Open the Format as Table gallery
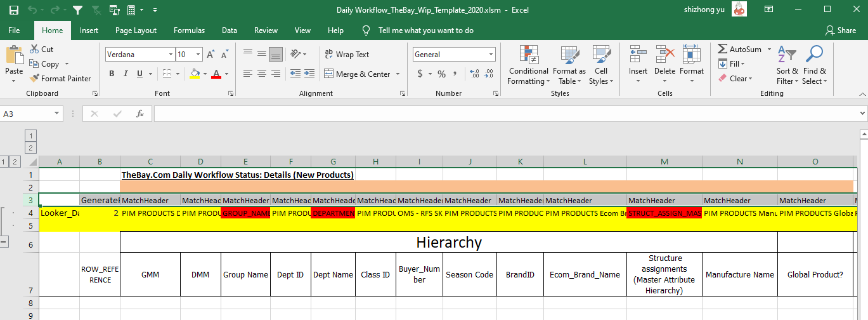 (569, 65)
